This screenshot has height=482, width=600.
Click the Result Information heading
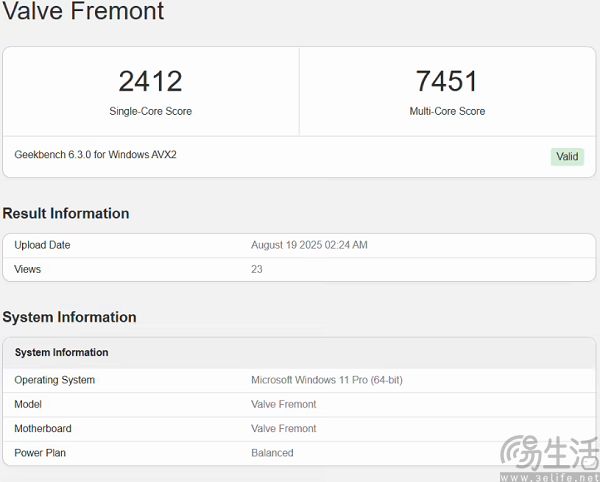pyautogui.click(x=66, y=213)
